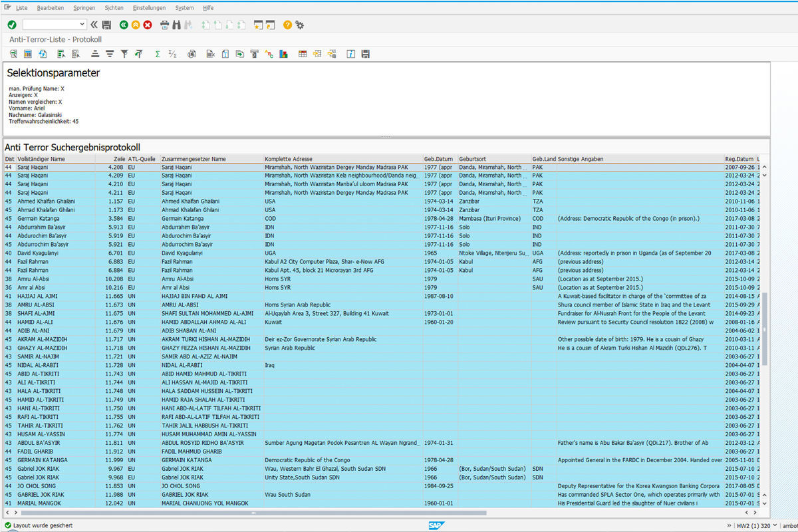Screen dimensions: 798x532
Task: Click the Change layout grid icon
Action: point(303,54)
